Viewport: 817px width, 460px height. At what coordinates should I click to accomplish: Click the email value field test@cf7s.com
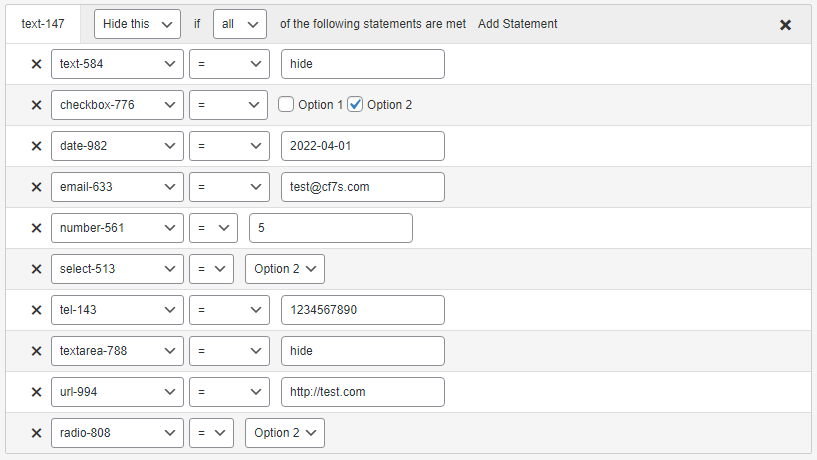coord(362,187)
